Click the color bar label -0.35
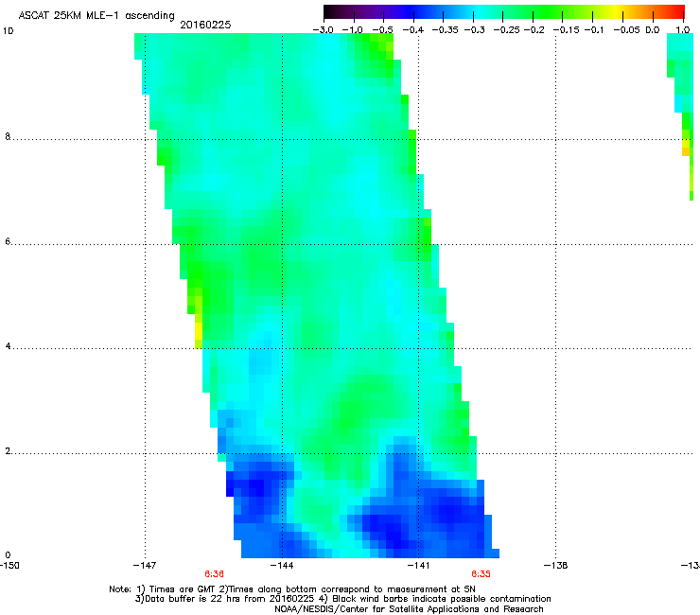 pos(445,30)
